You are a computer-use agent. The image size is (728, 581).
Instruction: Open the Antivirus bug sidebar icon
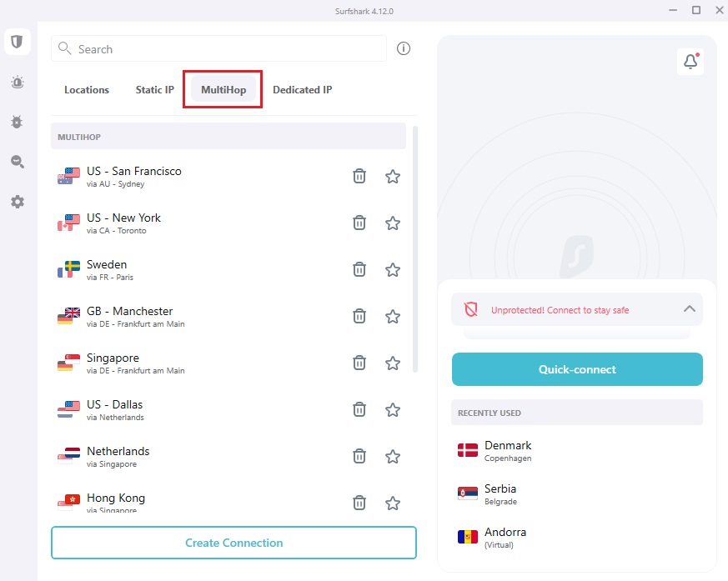coord(18,122)
